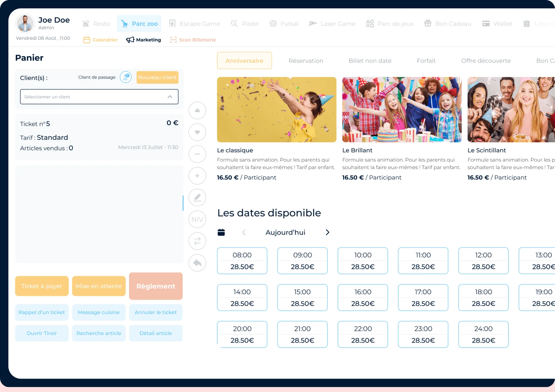Click the Escape Game door icon
Viewport: 555px width, 392px height.
pyautogui.click(x=172, y=24)
